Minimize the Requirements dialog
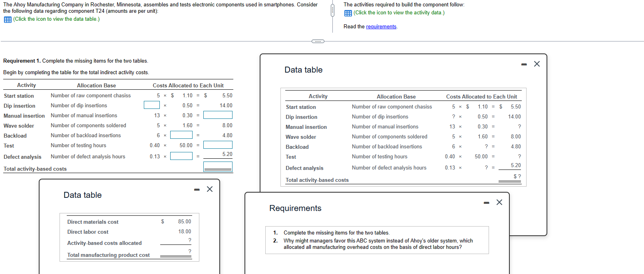Screen dimensions: 644x274 pyautogui.click(x=486, y=203)
